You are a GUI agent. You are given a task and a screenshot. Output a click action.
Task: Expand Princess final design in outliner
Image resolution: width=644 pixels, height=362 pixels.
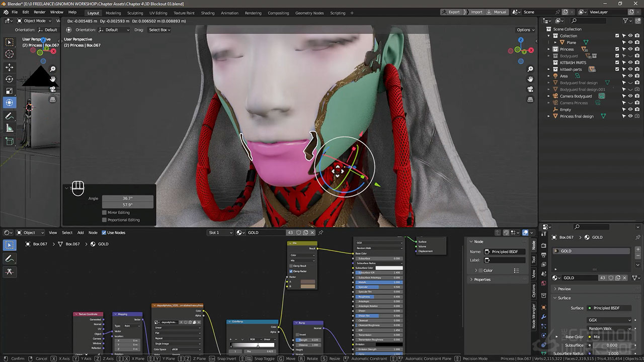pos(549,116)
